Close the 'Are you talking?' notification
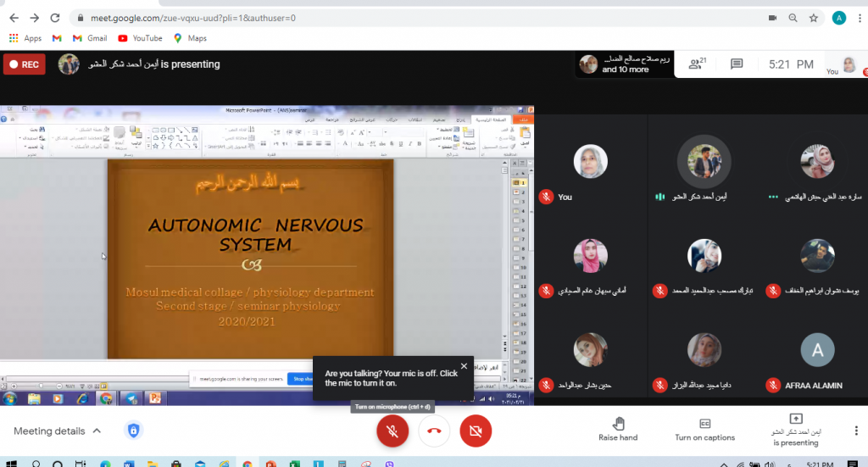 pyautogui.click(x=464, y=366)
